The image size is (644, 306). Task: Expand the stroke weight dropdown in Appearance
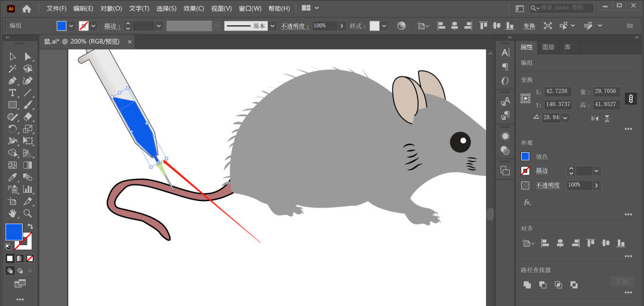click(596, 171)
